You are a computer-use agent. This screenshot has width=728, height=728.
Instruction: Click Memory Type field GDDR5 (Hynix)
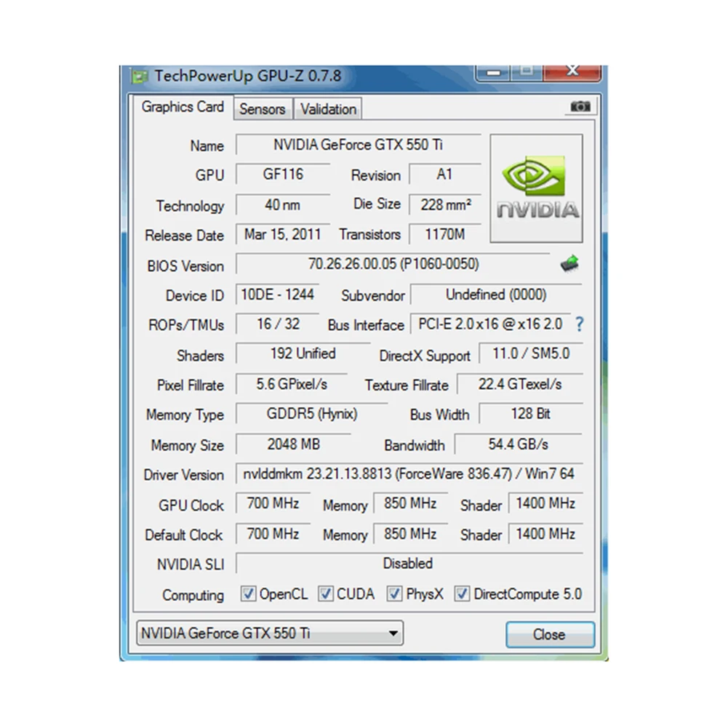tap(312, 414)
